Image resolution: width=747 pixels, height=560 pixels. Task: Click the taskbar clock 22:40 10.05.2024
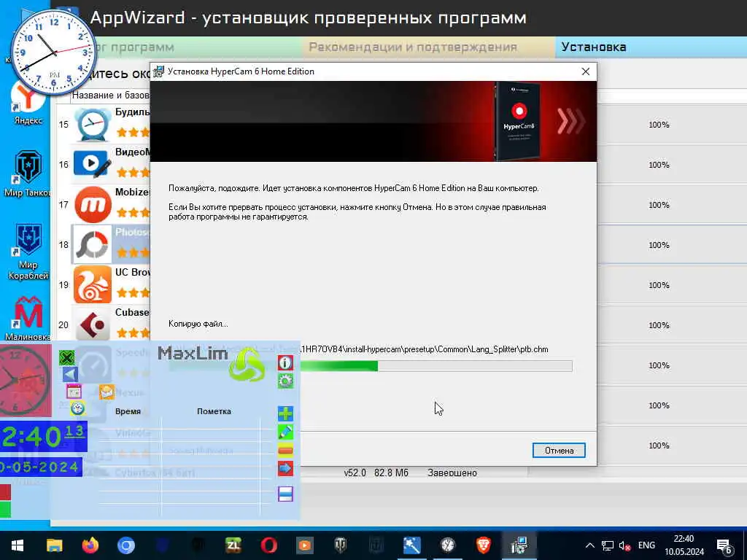[684, 545]
